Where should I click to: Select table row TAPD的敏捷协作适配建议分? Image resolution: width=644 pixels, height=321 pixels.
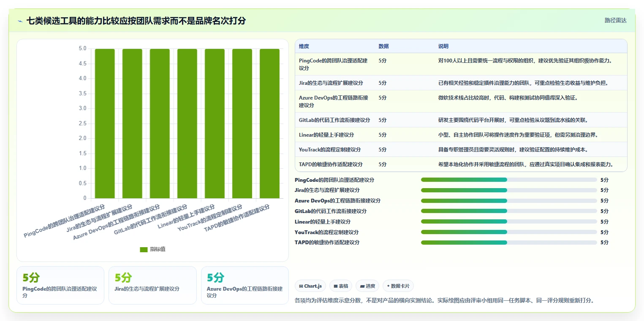point(461,164)
